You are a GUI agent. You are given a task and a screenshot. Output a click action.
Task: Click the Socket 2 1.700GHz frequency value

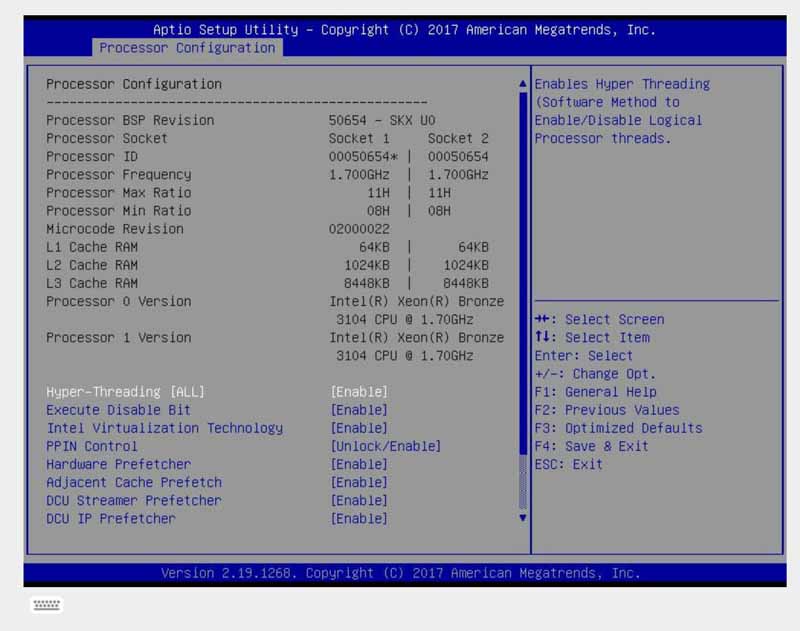(x=458, y=175)
